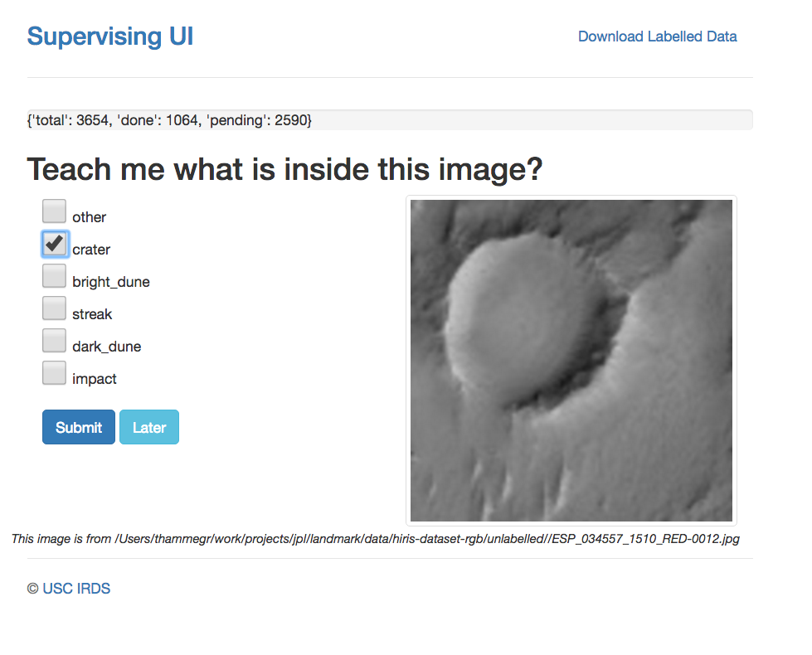Click the 'dark_dune' label text
Image resolution: width=812 pixels, height=655 pixels.
click(x=106, y=347)
